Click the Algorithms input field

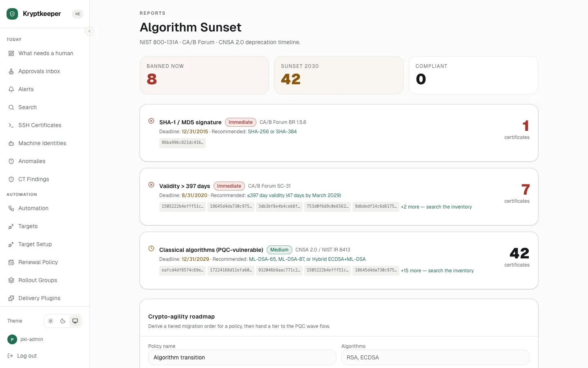tap(435, 357)
